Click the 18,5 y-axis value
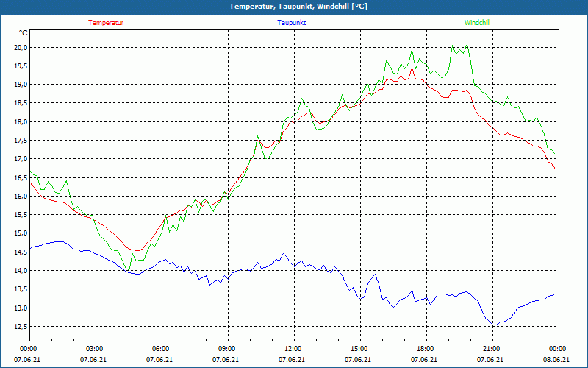 click(21, 103)
